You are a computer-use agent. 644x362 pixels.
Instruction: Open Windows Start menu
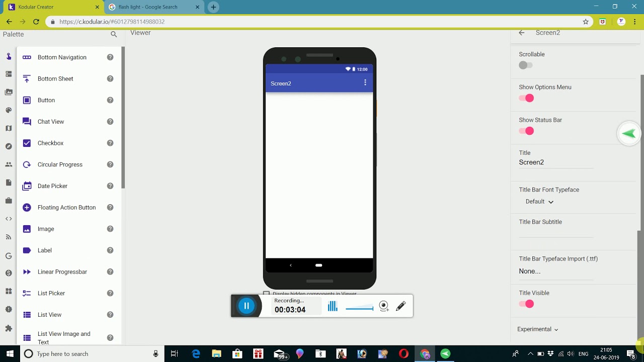(x=10, y=353)
